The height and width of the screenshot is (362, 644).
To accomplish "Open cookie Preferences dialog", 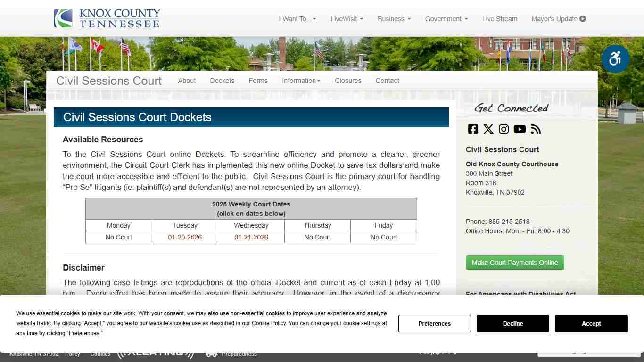I will point(434,323).
